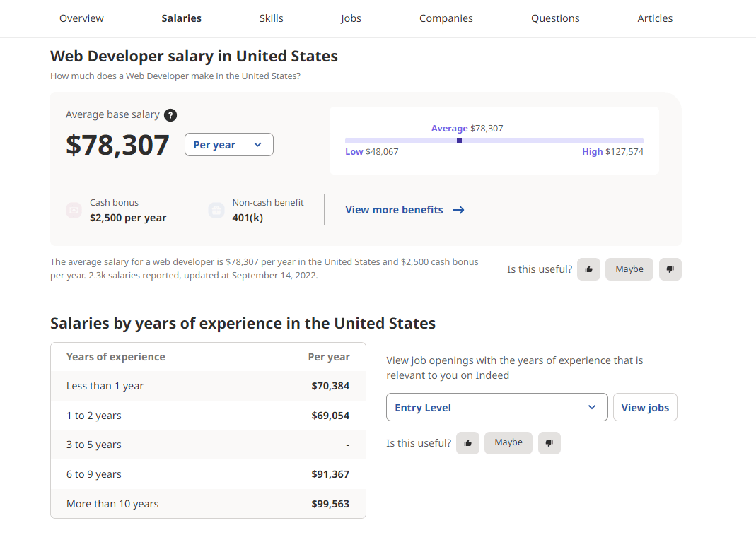Click the $99,563 salary value
This screenshot has width=756, height=535.
[330, 504]
